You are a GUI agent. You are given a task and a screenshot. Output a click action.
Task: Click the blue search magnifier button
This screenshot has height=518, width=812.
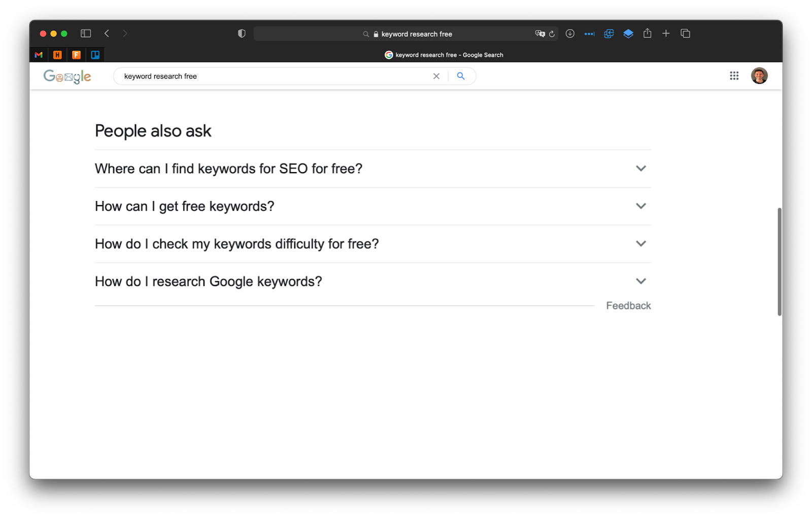[461, 76]
